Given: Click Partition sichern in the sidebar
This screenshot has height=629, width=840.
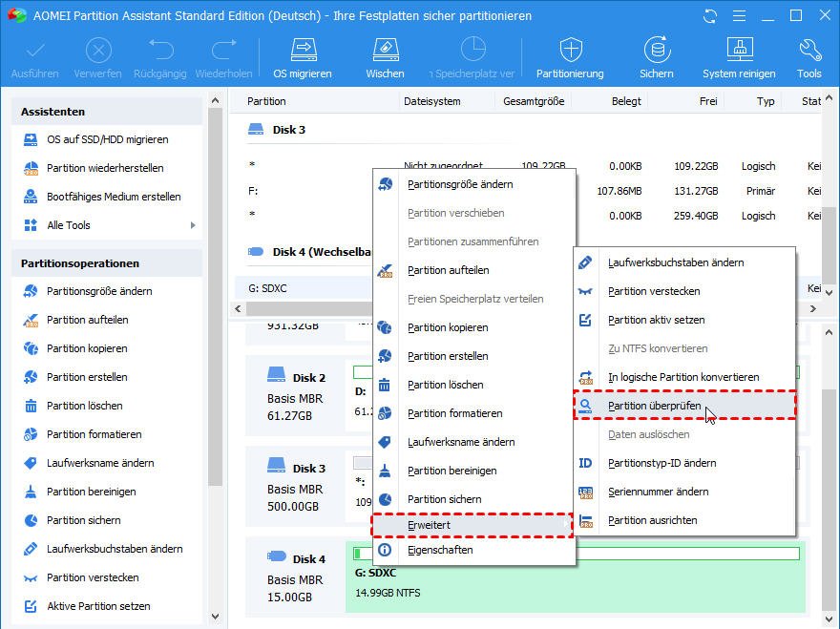Looking at the screenshot, I should click(84, 520).
